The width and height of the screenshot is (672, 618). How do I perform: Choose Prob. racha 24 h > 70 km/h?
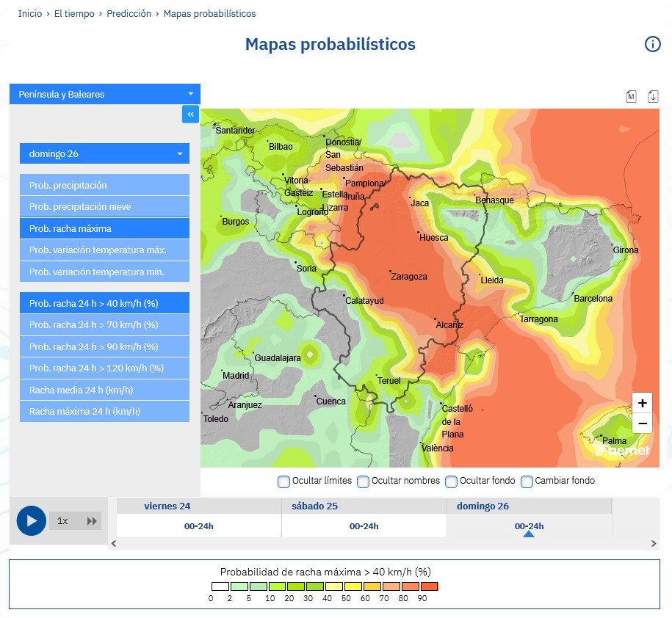click(x=104, y=325)
